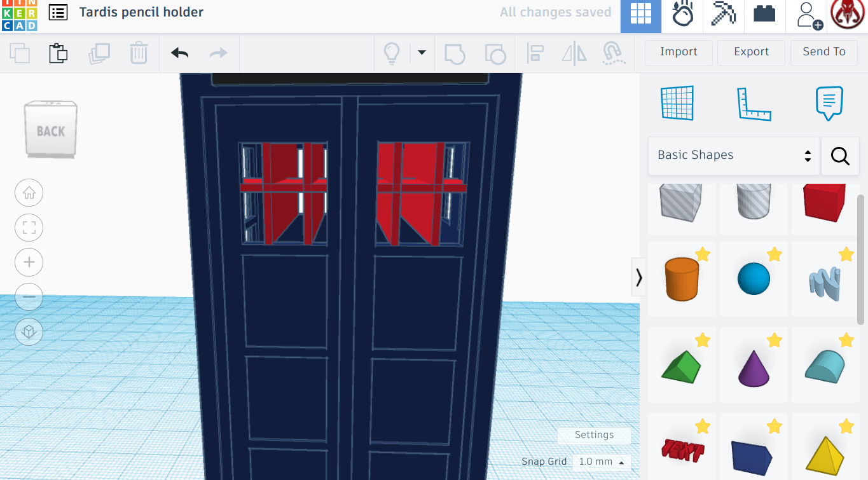Select the orange Cylinder shape

click(x=682, y=278)
